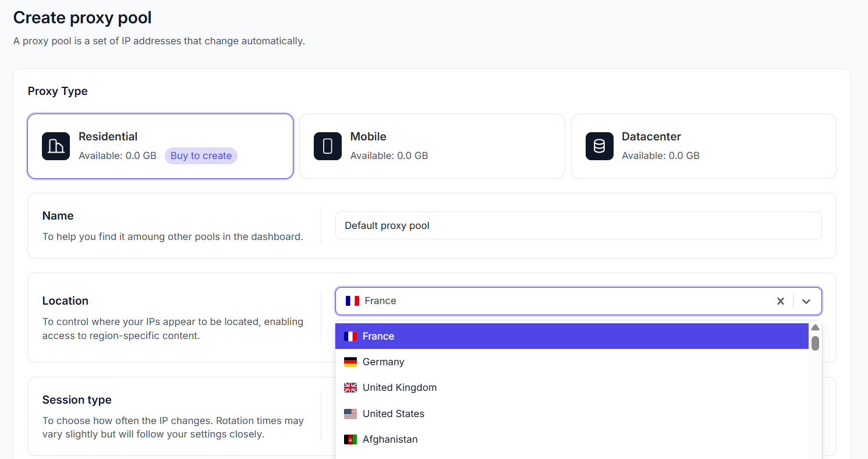Click the Mobile phone icon

coord(328,146)
